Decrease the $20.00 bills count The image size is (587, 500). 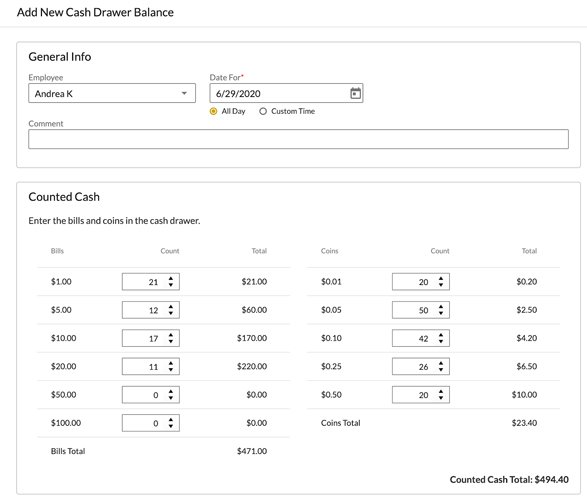(171, 370)
